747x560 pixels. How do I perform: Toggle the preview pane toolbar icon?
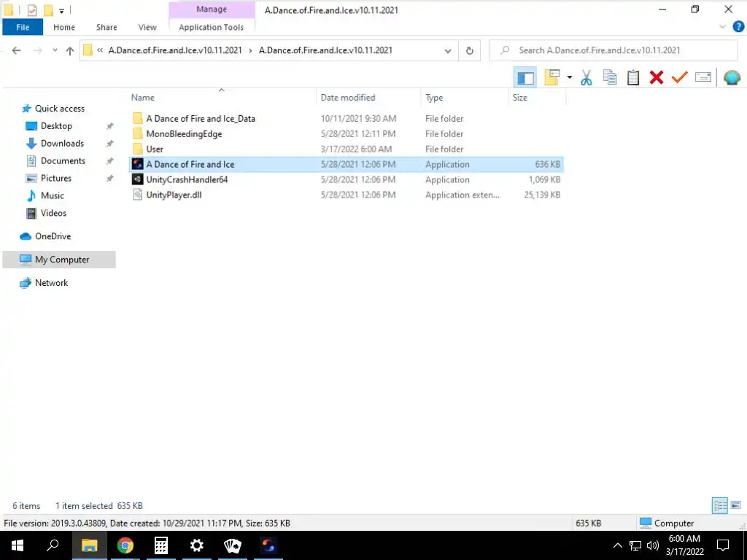tap(525, 77)
